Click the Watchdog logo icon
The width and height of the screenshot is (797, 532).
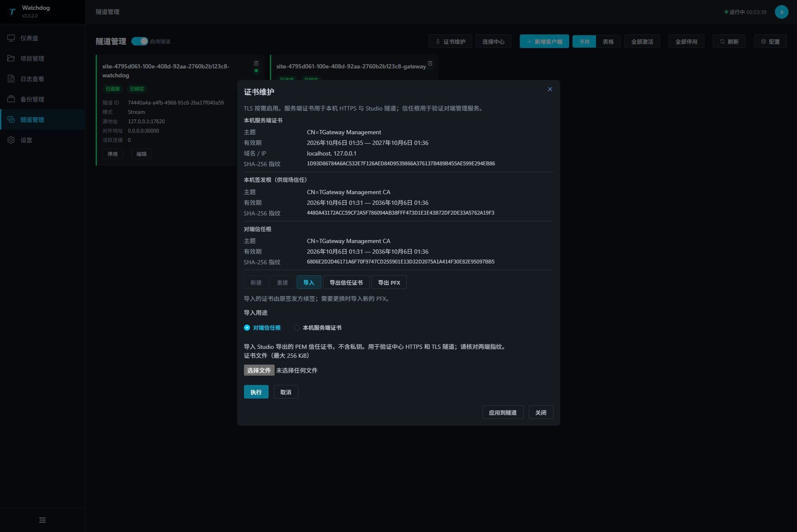click(x=12, y=12)
